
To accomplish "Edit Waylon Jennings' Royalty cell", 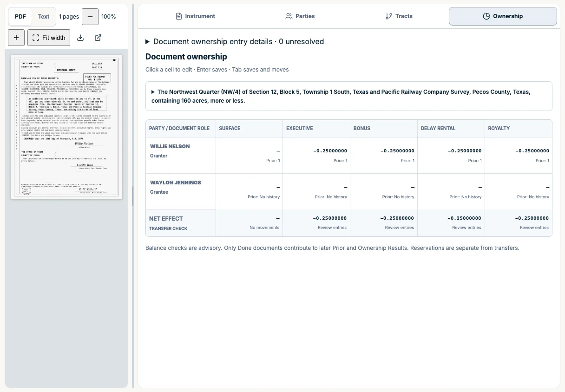I will click(519, 191).
